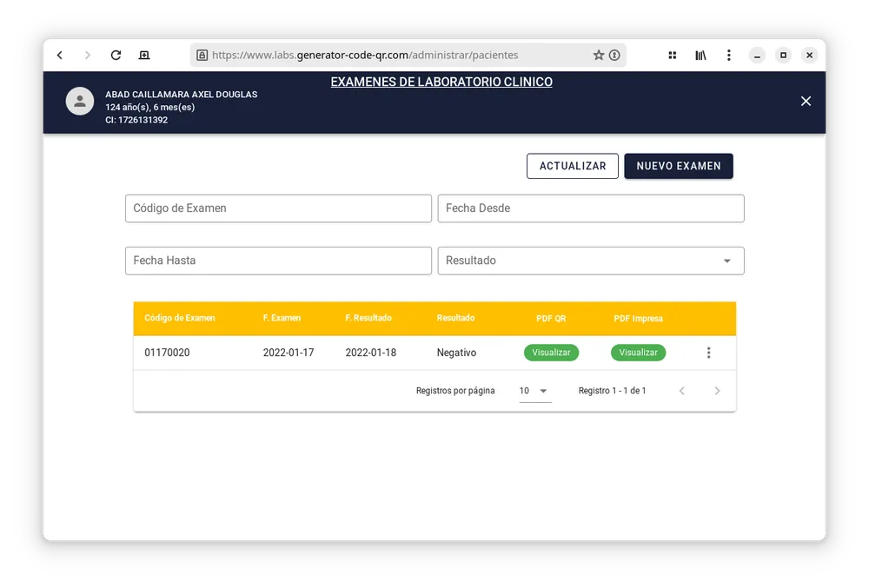Go to previous page of records
This screenshot has width=869, height=588.
click(681, 391)
